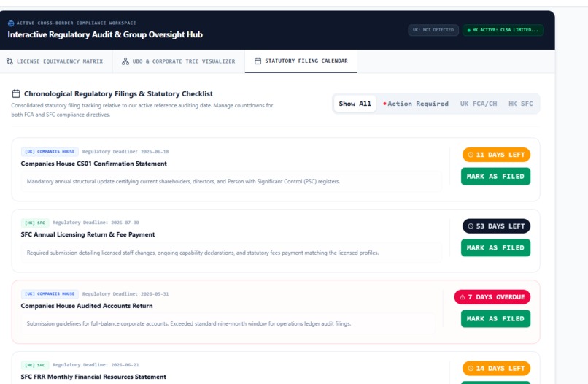Mark CS01 Confirmation Statement as filed
Screen dimensions: 588x384
[x=495, y=177]
